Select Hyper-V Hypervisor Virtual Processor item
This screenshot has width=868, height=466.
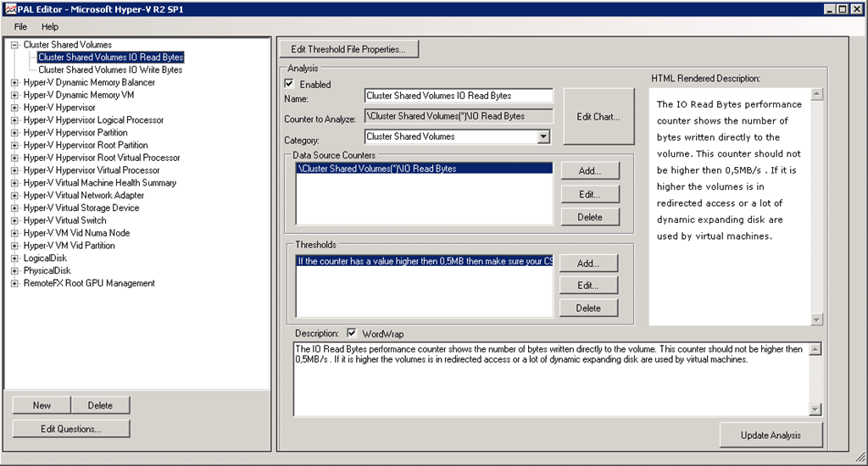tap(92, 170)
